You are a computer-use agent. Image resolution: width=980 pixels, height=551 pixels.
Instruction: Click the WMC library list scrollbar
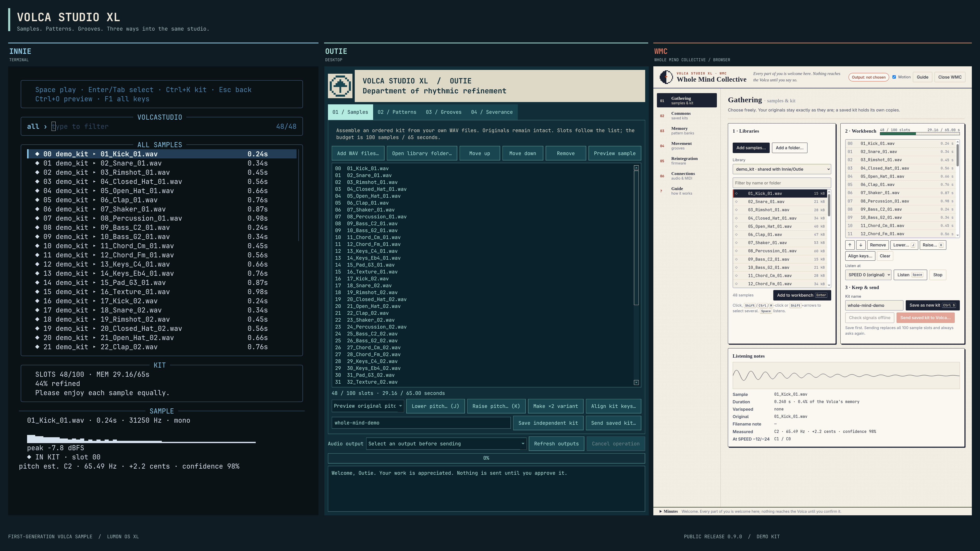[829, 239]
